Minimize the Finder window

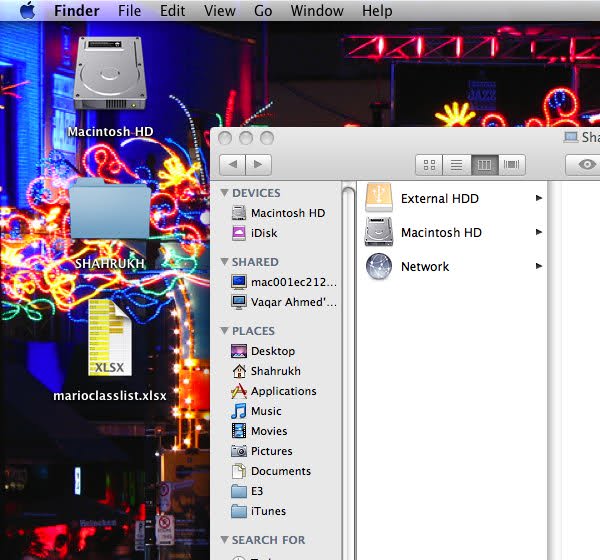(x=246, y=138)
